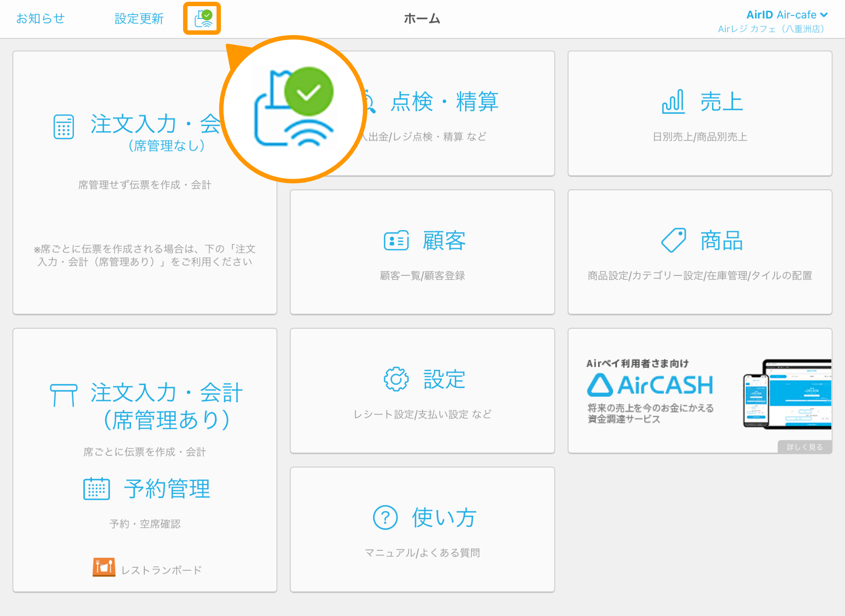The image size is (845, 616).
Task: Click 設定更新 in the top bar
Action: click(139, 18)
